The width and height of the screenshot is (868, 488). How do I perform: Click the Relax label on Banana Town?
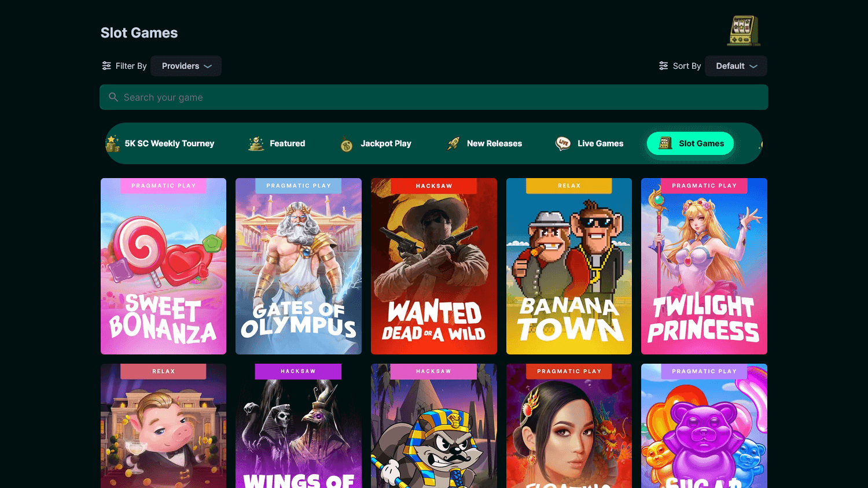[569, 186]
